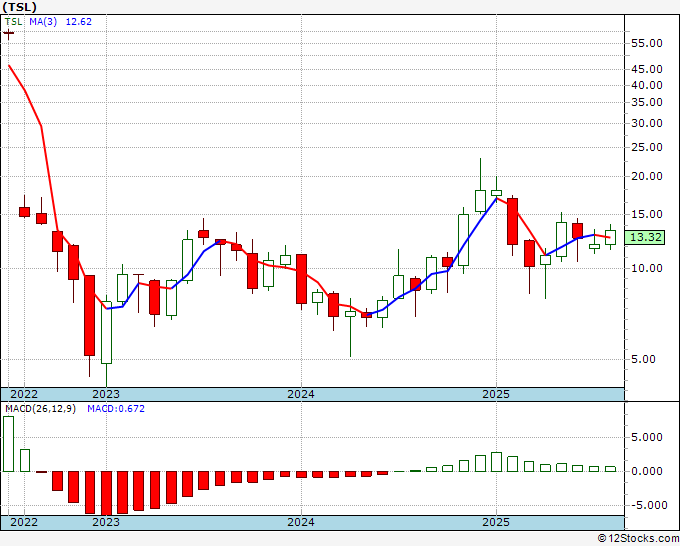The width and height of the screenshot is (680, 546).
Task: Click the 20.00 price axis label
Action: [647, 177]
